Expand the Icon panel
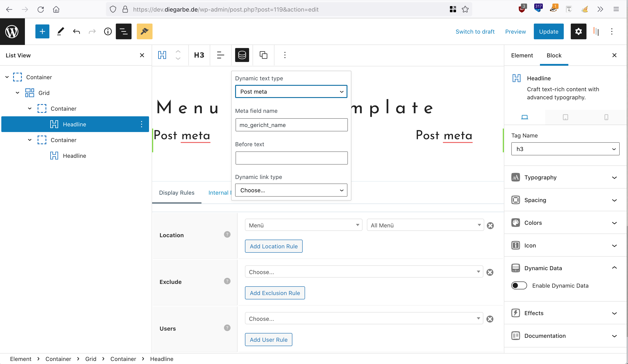The width and height of the screenshot is (628, 364). 565,245
